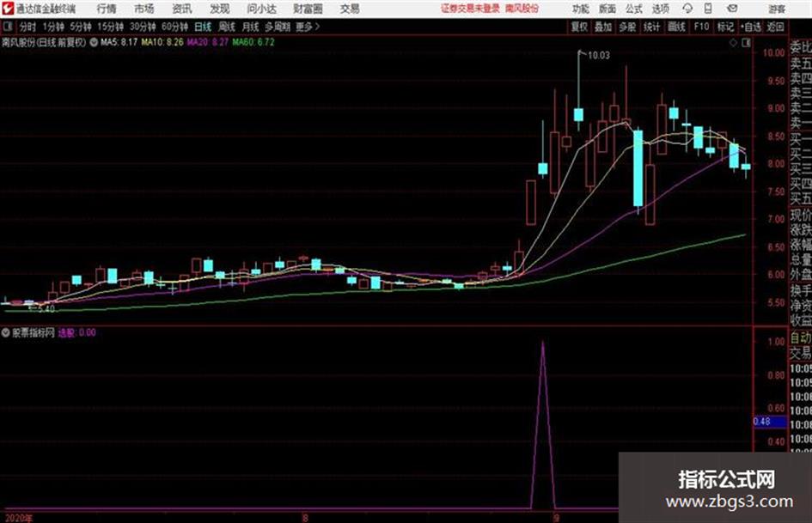812x523 pixels.
Task: Open the 交易 menu
Action: pos(350,9)
